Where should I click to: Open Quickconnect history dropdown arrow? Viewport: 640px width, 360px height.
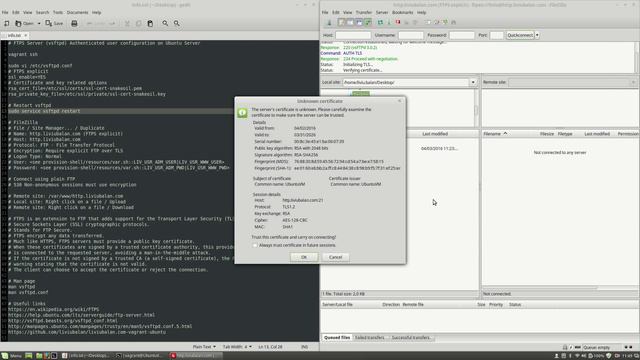(537, 36)
